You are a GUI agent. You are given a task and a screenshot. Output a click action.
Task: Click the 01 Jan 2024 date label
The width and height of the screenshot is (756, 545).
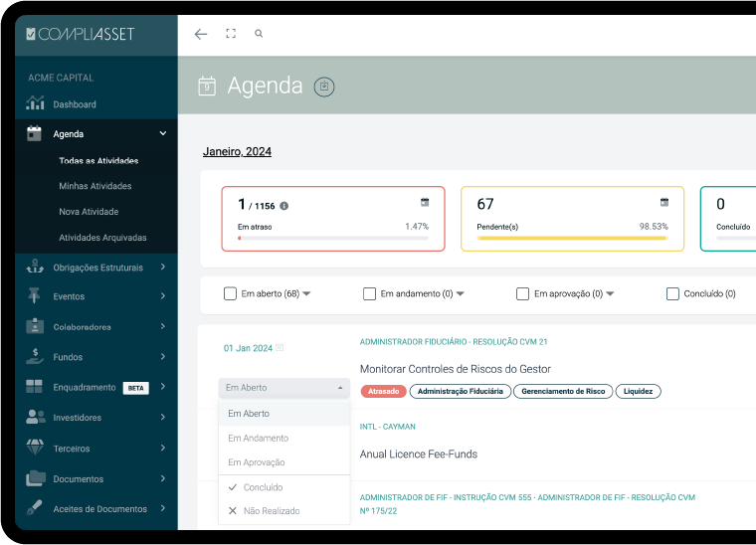point(248,348)
